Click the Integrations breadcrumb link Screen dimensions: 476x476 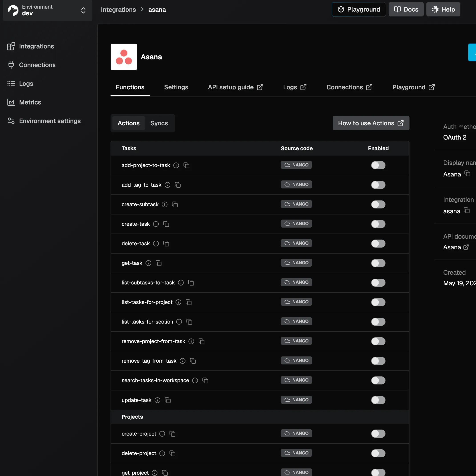pyautogui.click(x=118, y=10)
